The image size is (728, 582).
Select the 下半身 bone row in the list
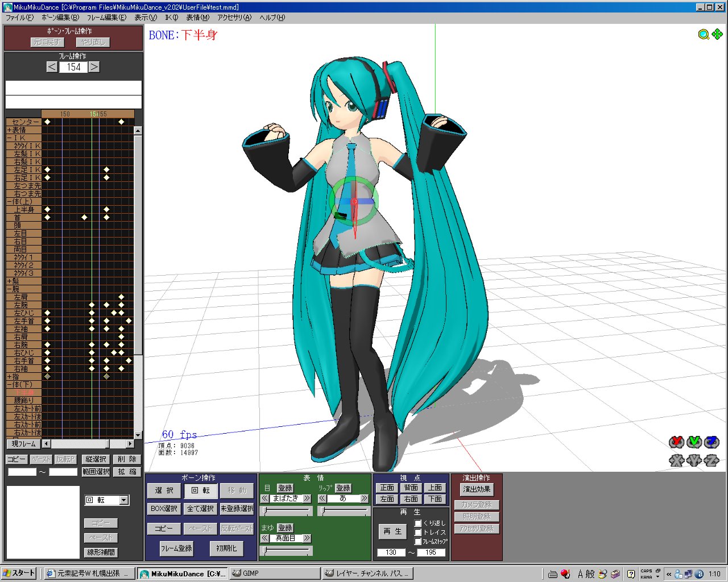pos(24,393)
